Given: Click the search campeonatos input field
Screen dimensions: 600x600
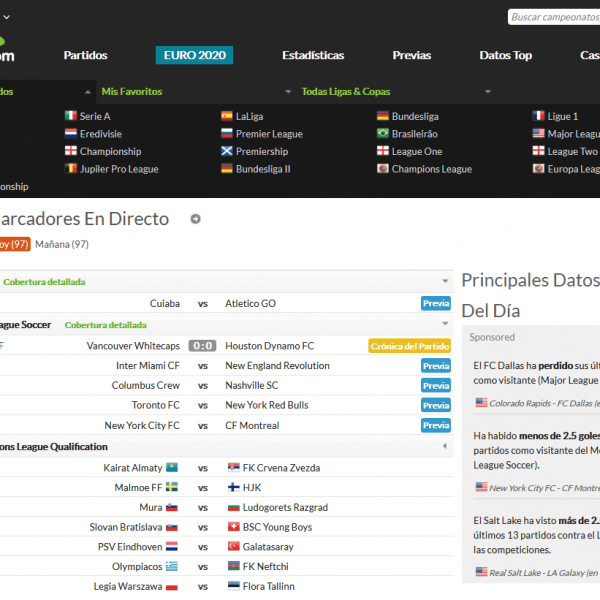Looking at the screenshot, I should [x=554, y=17].
